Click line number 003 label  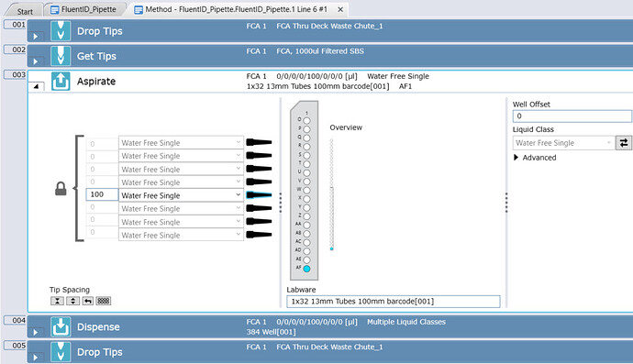15,74
